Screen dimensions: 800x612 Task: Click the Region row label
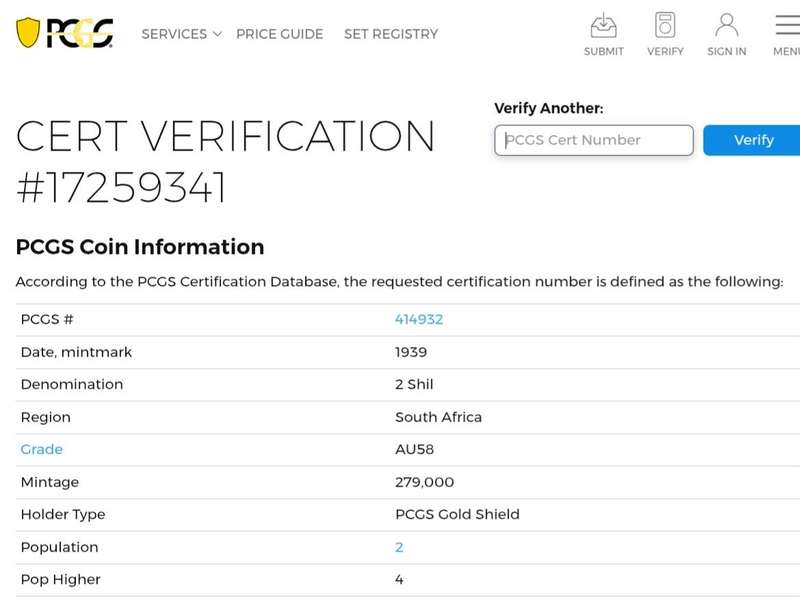(45, 417)
